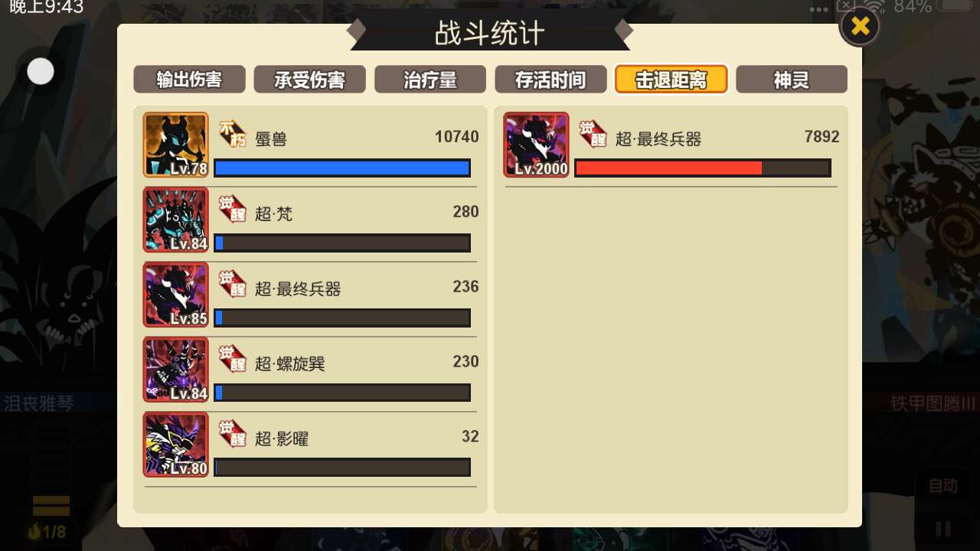Open the 神灵 tab

coord(792,80)
